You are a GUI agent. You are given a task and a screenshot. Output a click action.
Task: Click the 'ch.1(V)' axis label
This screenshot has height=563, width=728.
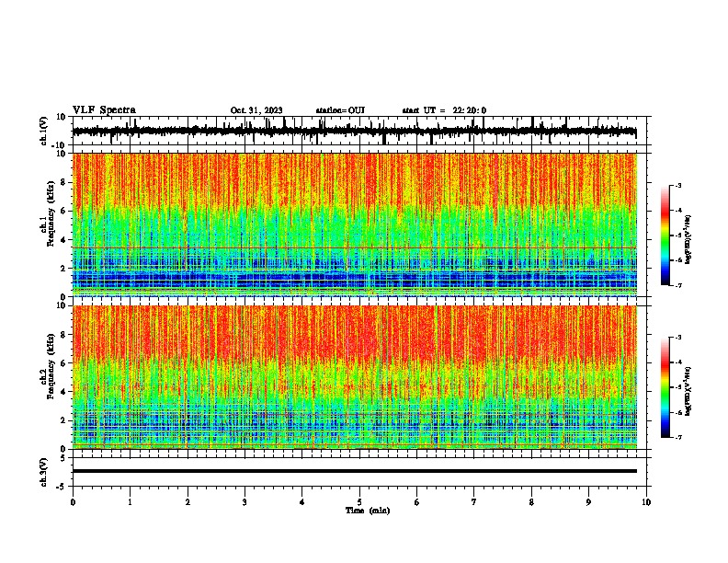click(44, 131)
